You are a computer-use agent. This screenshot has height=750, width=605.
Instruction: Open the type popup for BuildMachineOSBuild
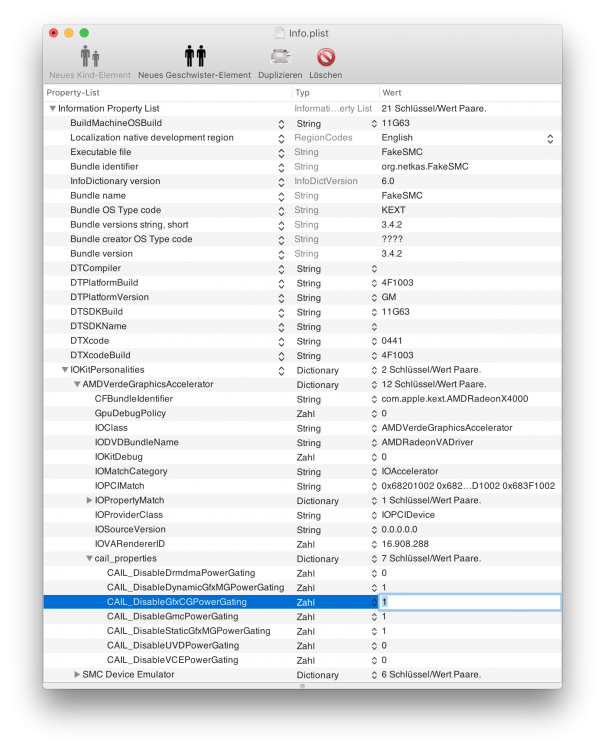[x=374, y=124]
